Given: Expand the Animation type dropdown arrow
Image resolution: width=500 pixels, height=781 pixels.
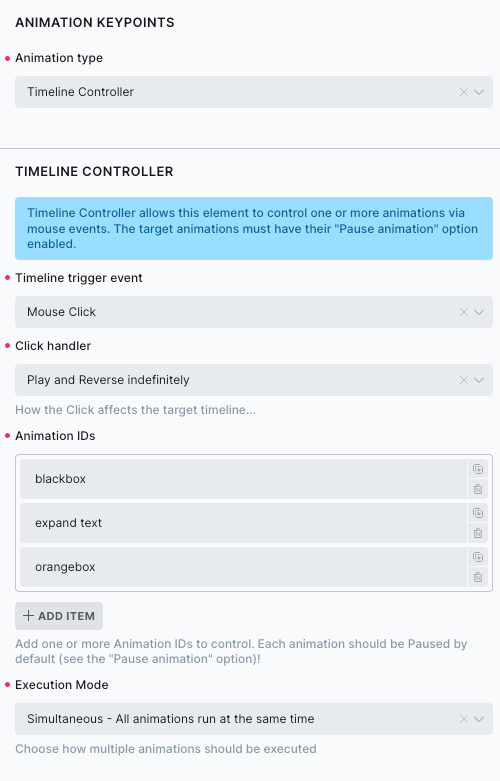Looking at the screenshot, I should pyautogui.click(x=479, y=92).
